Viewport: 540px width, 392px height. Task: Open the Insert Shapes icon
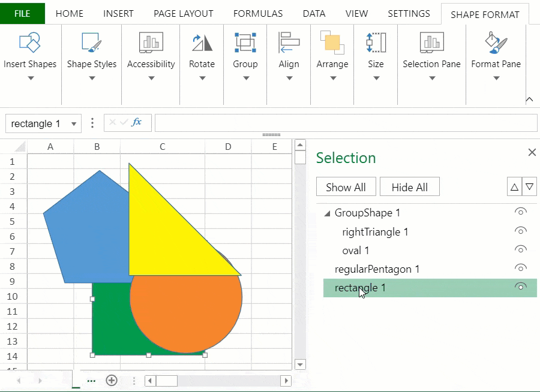[x=29, y=43]
